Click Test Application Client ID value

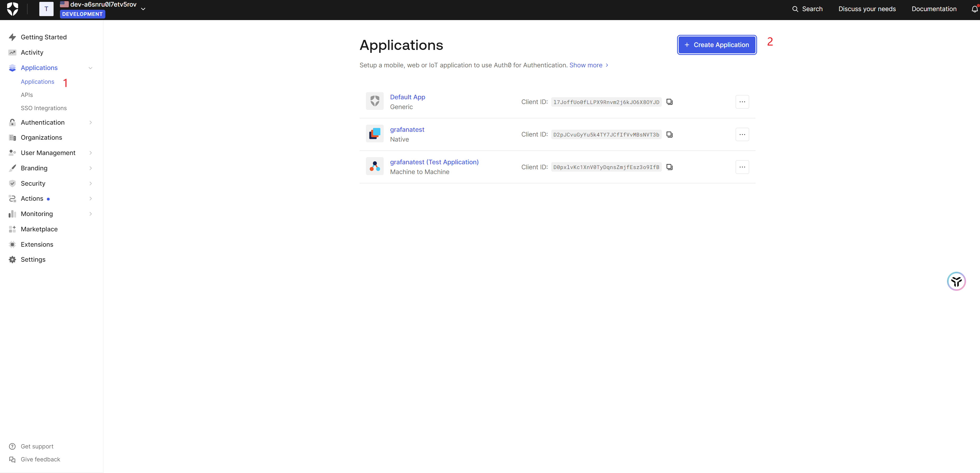pos(606,167)
